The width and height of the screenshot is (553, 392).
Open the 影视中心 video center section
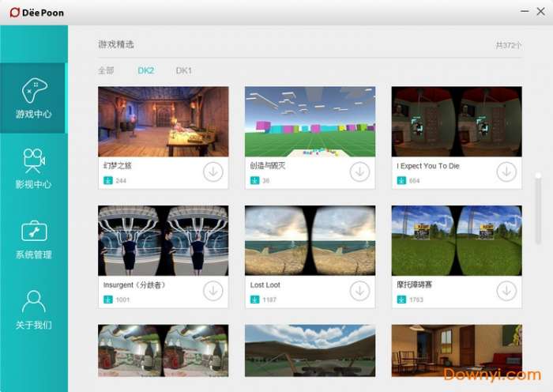tap(33, 168)
